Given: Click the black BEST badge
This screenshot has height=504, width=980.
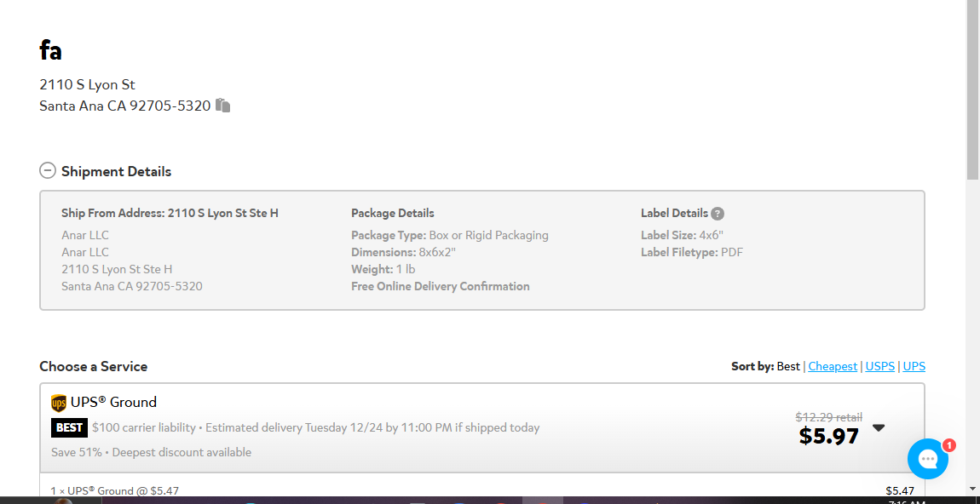Looking at the screenshot, I should click(69, 428).
